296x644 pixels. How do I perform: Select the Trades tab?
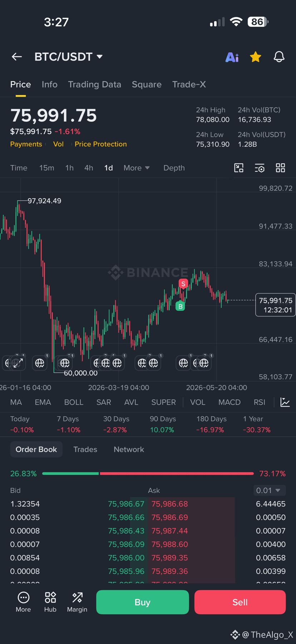(85, 449)
